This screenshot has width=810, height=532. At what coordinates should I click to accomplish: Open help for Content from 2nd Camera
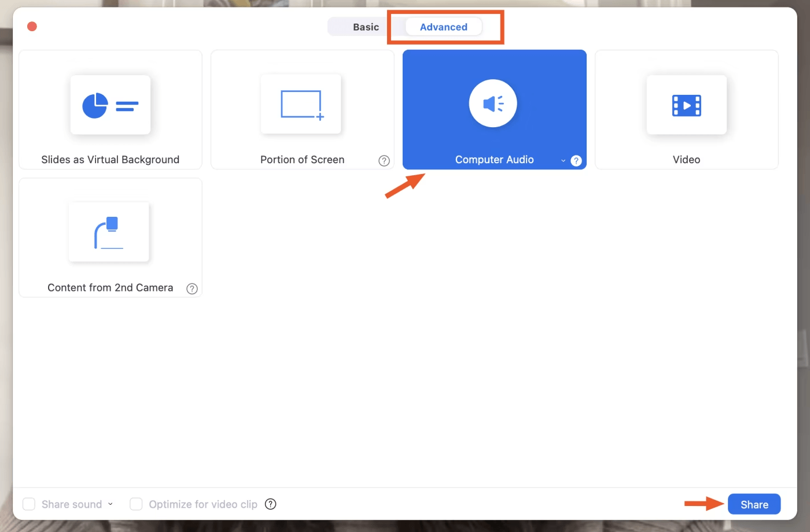coord(192,288)
